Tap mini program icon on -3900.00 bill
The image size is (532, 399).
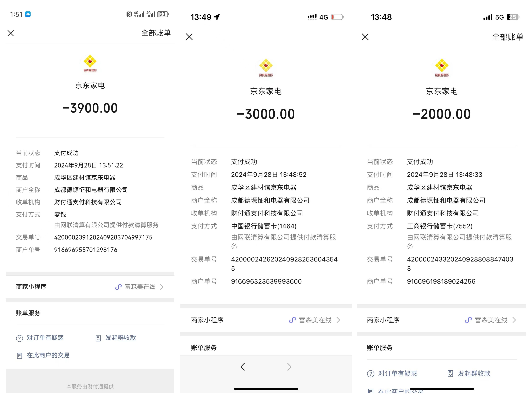[x=118, y=287]
